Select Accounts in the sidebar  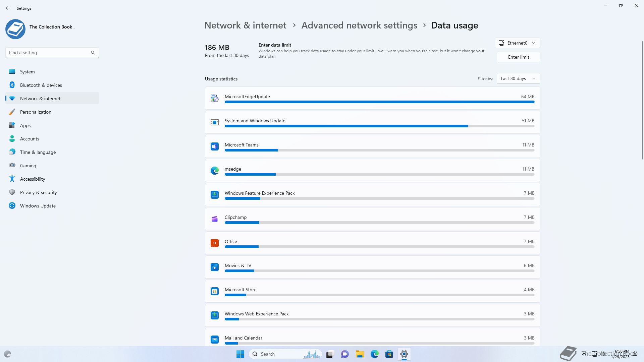[52, 139]
